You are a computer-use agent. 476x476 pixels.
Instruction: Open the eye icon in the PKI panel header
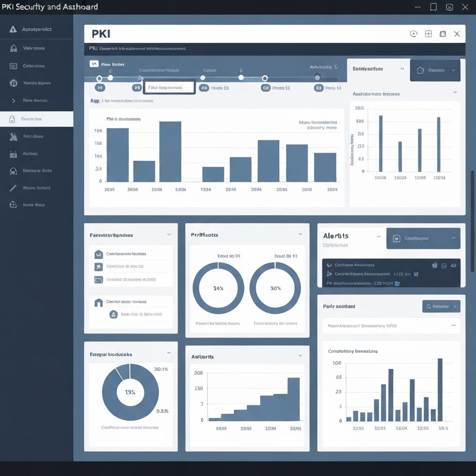coord(413,33)
